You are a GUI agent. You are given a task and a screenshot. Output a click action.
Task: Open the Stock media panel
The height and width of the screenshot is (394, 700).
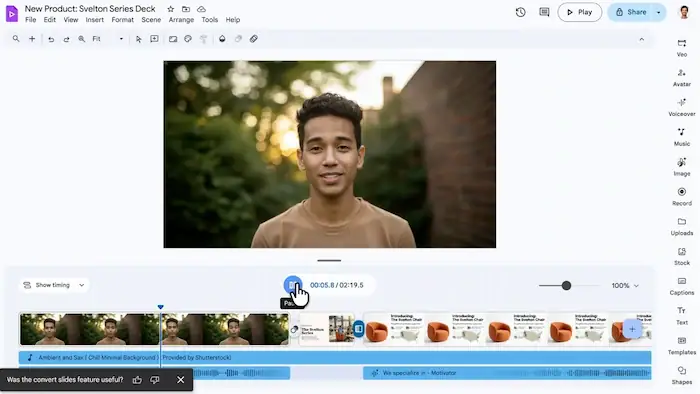tap(682, 257)
